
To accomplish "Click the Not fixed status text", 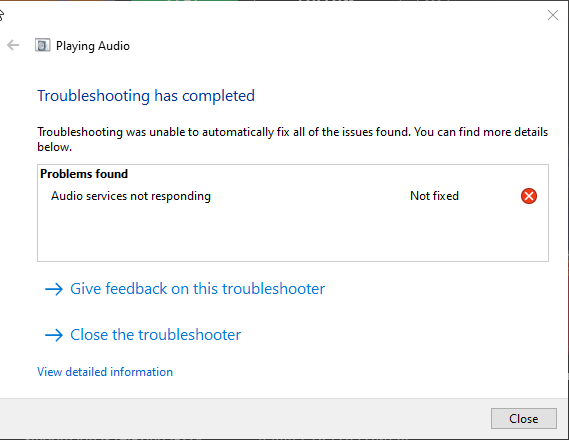I will tap(434, 196).
